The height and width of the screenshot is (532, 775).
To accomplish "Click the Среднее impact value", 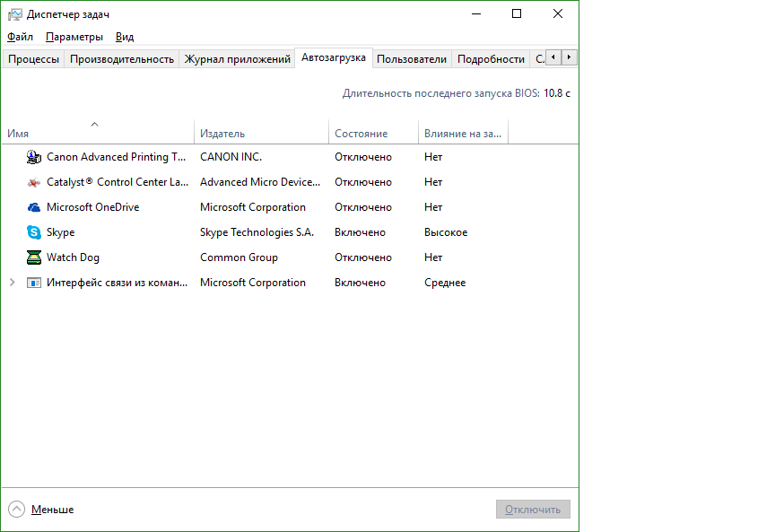I will (445, 283).
